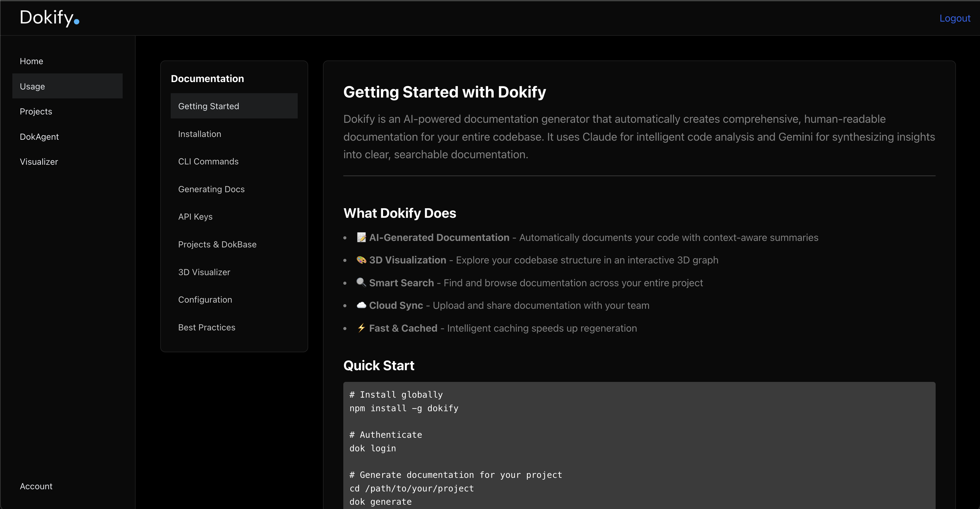Go to the Configuration docs section

click(x=205, y=300)
